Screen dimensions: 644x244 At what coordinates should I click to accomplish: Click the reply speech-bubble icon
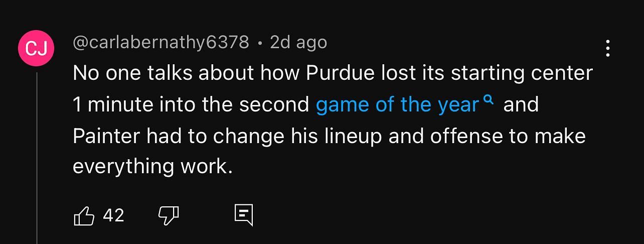click(244, 215)
